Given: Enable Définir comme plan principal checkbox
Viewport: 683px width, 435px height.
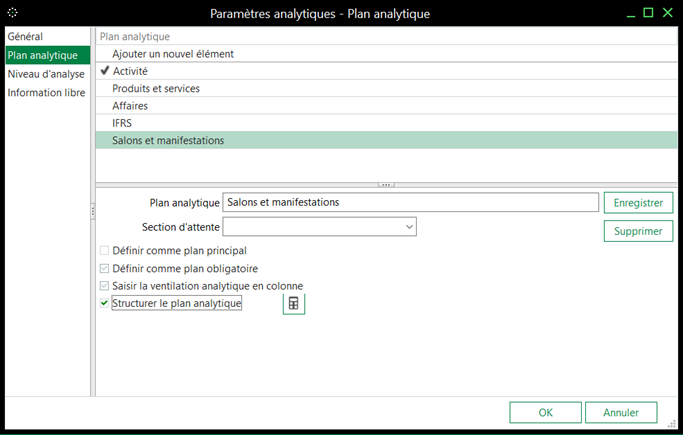Looking at the screenshot, I should coord(105,251).
